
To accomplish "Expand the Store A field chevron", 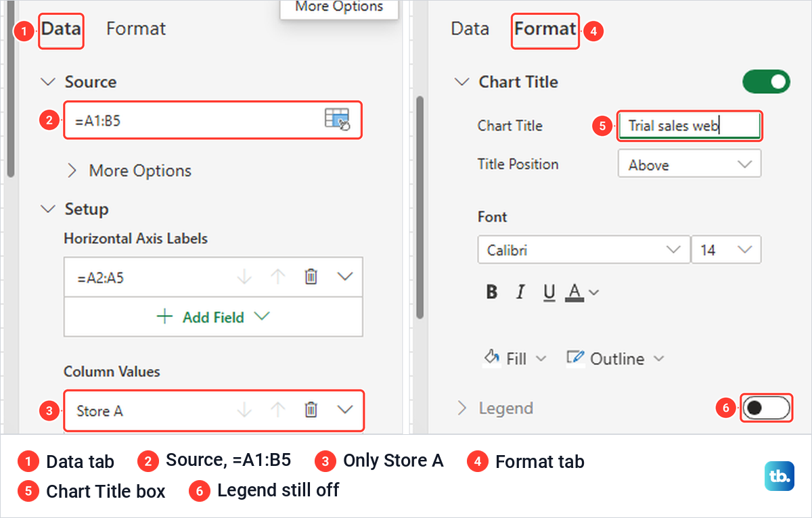I will click(345, 410).
